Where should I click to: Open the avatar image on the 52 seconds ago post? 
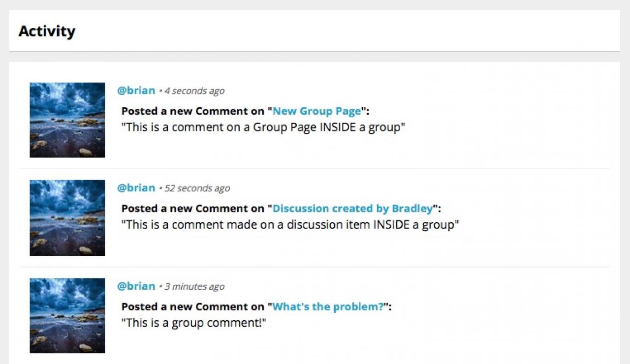point(67,217)
